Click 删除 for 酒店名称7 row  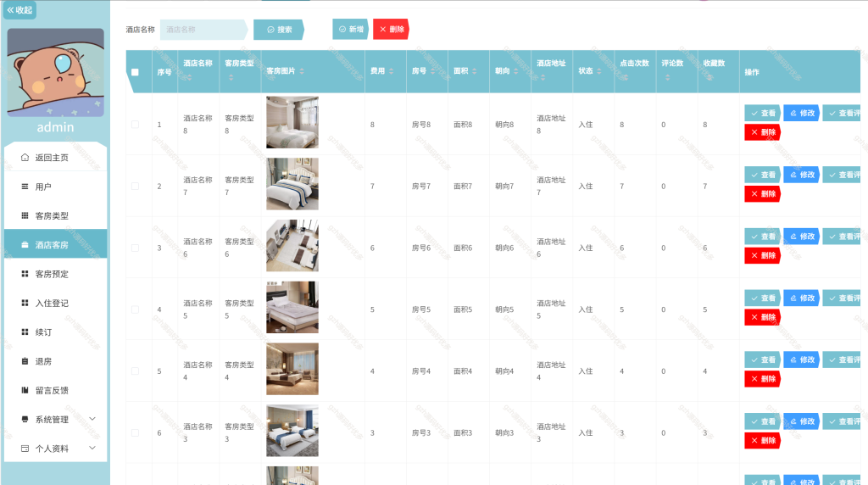pos(762,194)
